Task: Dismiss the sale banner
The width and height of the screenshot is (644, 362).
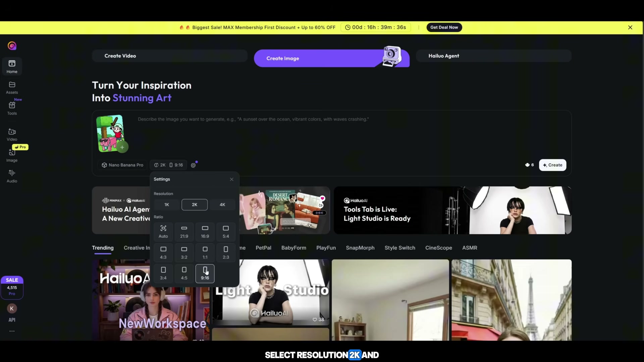Action: [630, 27]
